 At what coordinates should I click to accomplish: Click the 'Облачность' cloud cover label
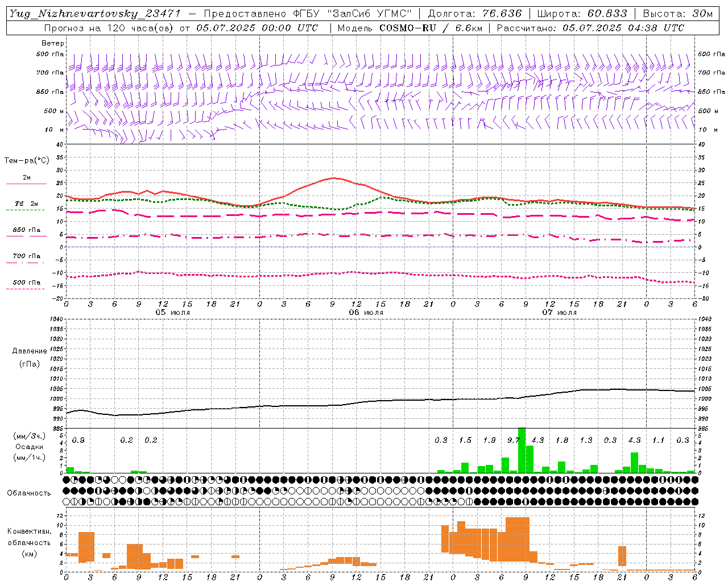pos(29,493)
